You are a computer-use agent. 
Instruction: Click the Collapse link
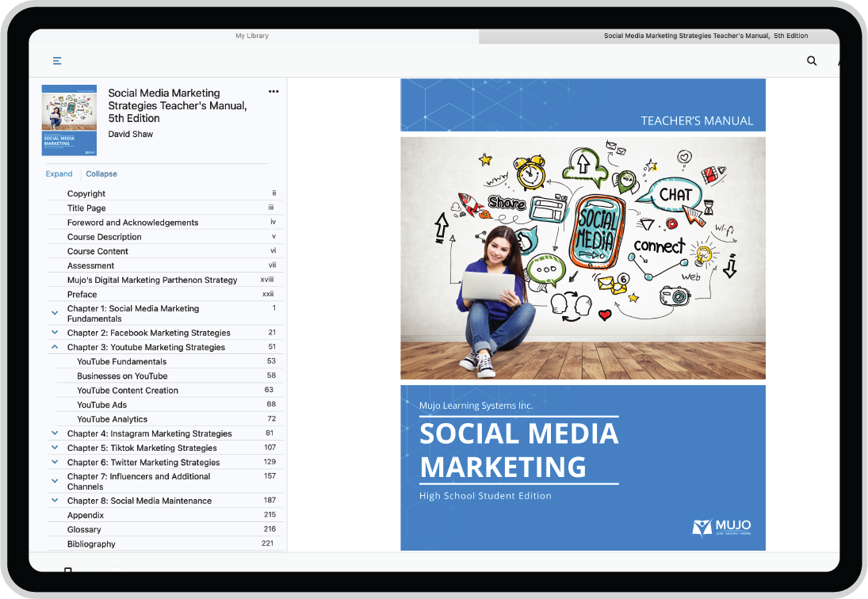point(101,174)
